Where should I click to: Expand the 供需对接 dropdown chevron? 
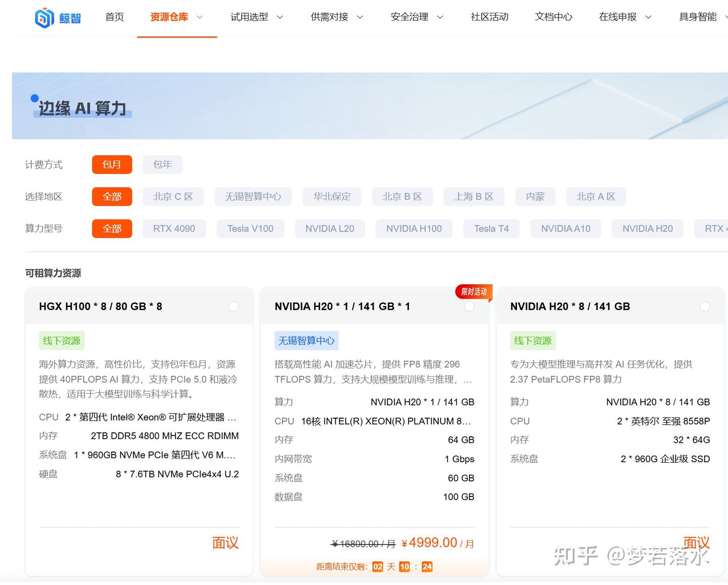coord(360,17)
